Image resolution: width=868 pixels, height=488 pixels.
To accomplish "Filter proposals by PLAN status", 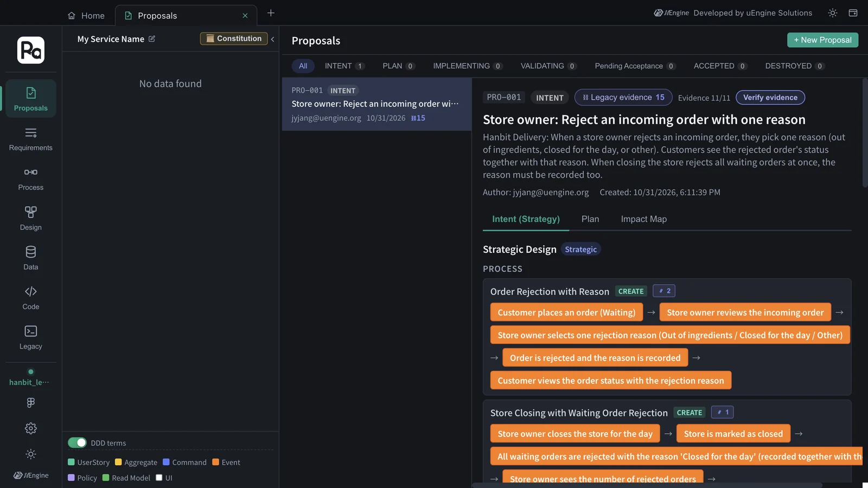I will (399, 66).
